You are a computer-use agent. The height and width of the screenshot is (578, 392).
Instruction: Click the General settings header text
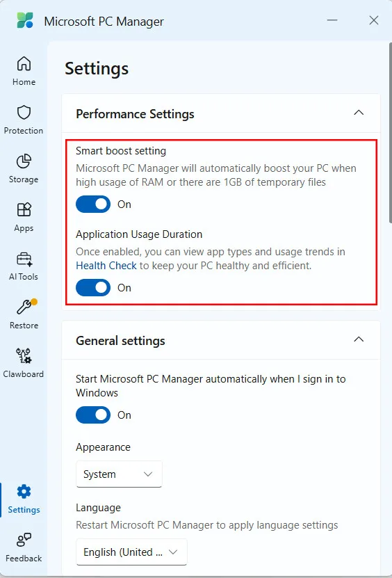pos(120,341)
